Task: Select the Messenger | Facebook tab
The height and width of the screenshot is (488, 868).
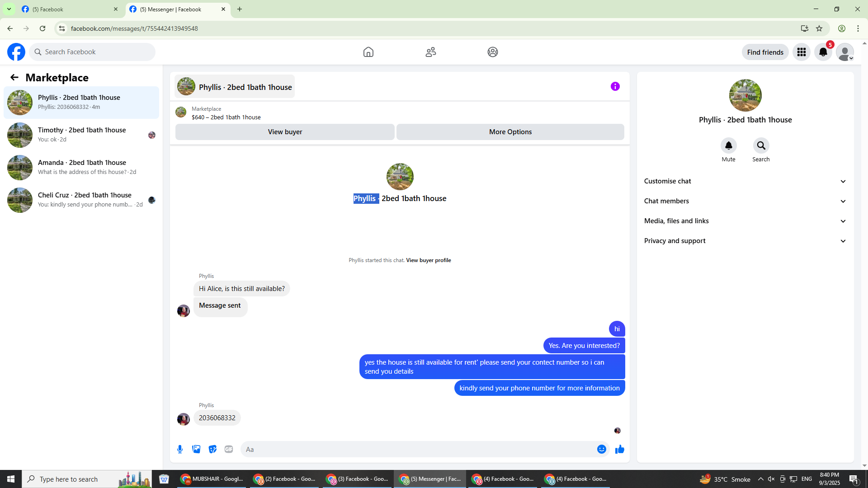Action: (x=178, y=9)
